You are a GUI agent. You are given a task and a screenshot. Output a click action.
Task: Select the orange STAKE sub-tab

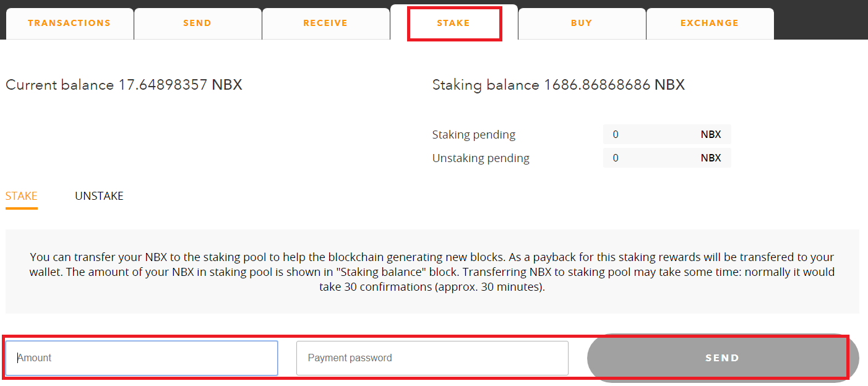(x=22, y=196)
